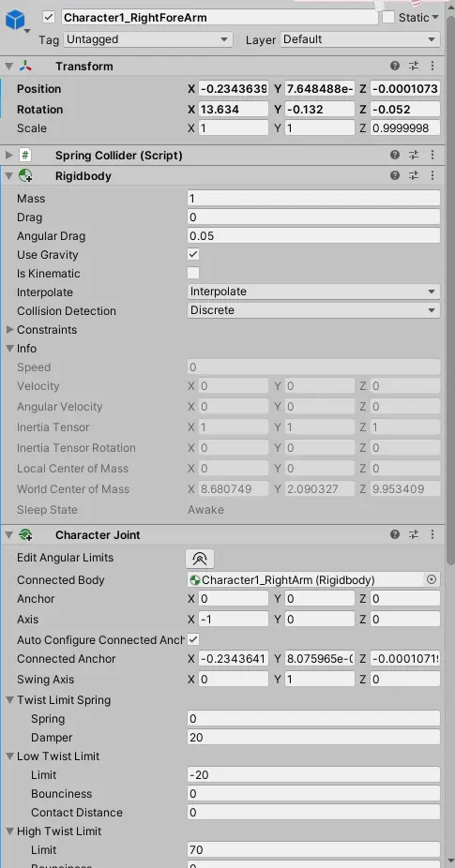Expand the Spring Collider (Script) component

[x=9, y=156]
